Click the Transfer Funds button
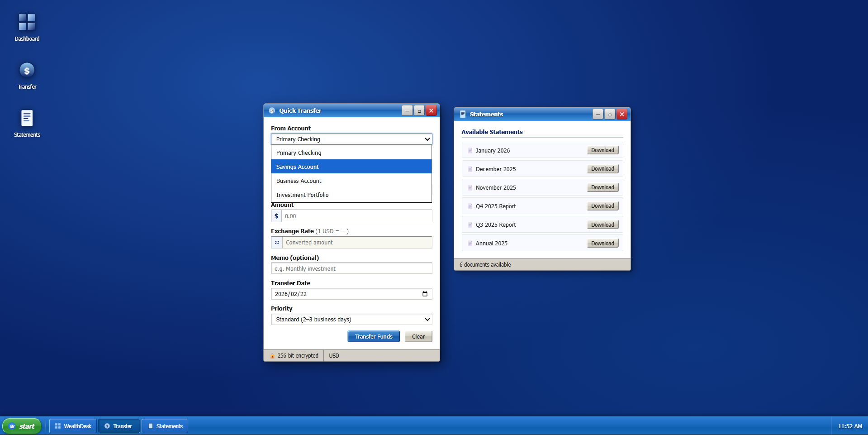Viewport: 868px width, 435px height. (373, 336)
